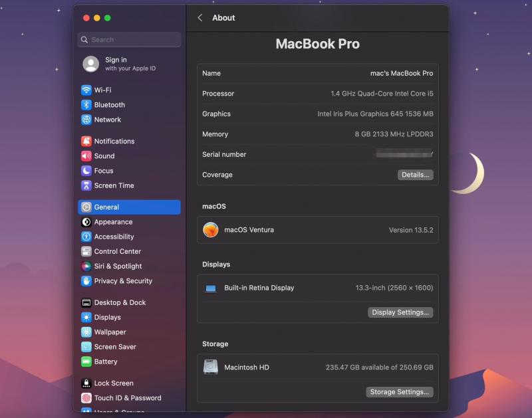Sign in with your Apple ID
Image resolution: width=532 pixels, height=418 pixels.
coord(130,64)
